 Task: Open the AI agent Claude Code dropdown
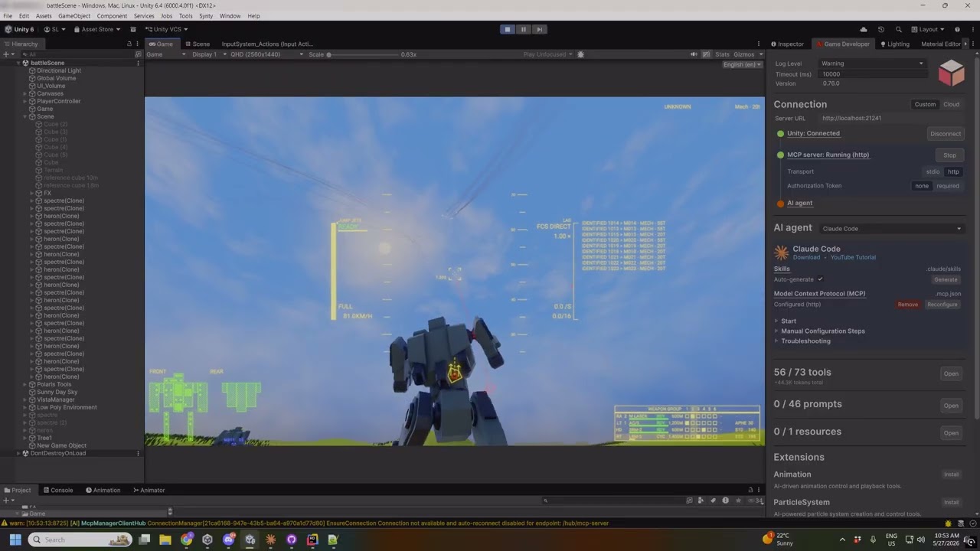pyautogui.click(x=891, y=228)
